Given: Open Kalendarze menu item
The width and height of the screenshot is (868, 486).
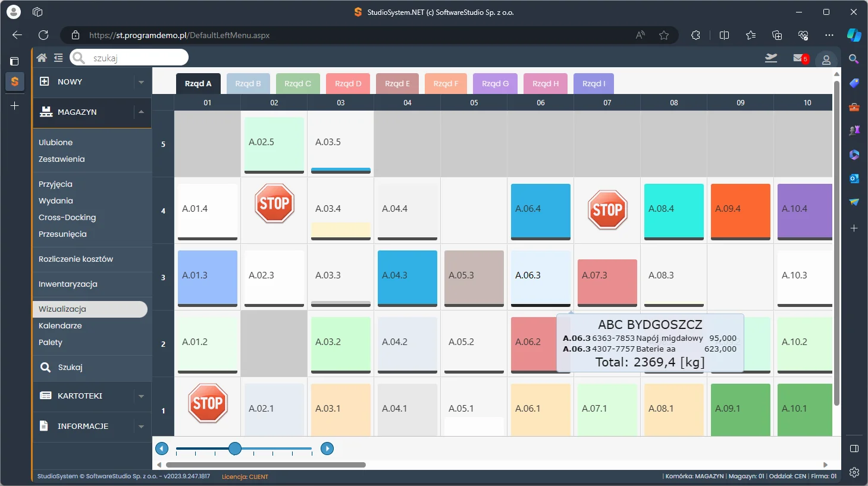Looking at the screenshot, I should click(x=60, y=326).
